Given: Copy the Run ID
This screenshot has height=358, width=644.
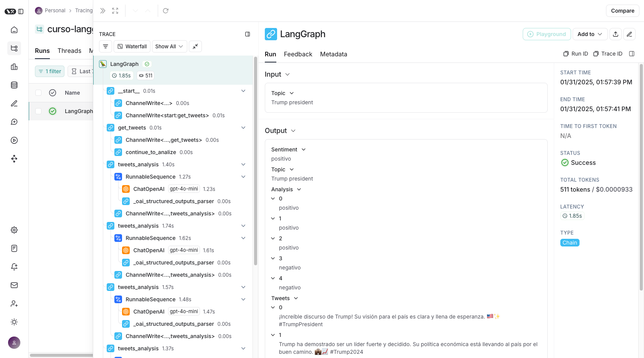Looking at the screenshot, I should point(576,54).
